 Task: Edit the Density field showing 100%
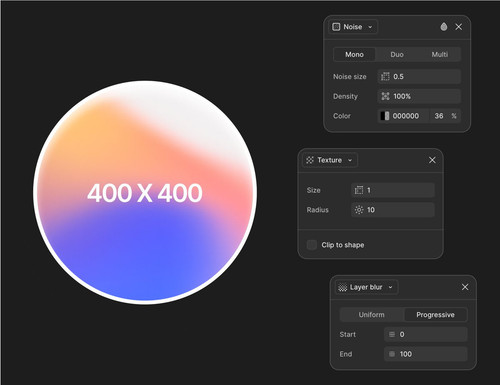(419, 96)
